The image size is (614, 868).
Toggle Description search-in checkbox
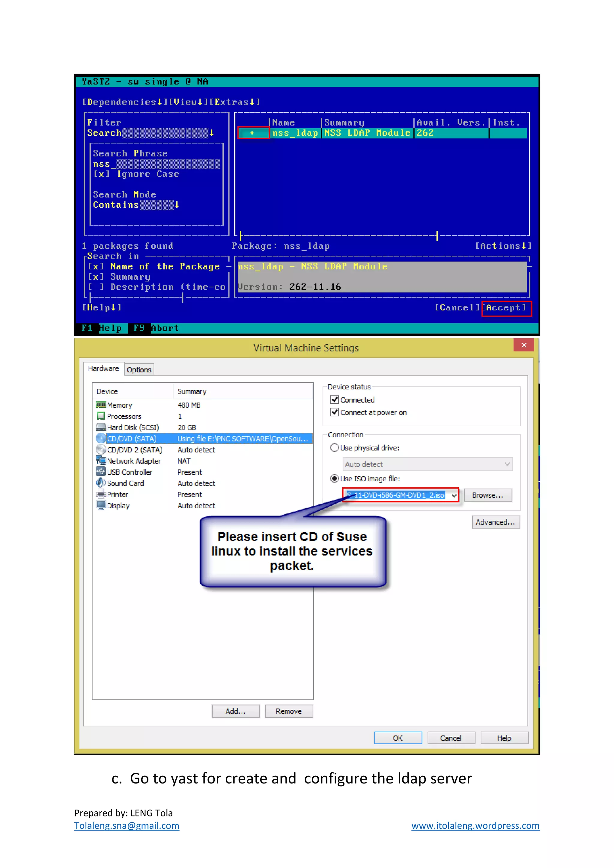point(96,287)
